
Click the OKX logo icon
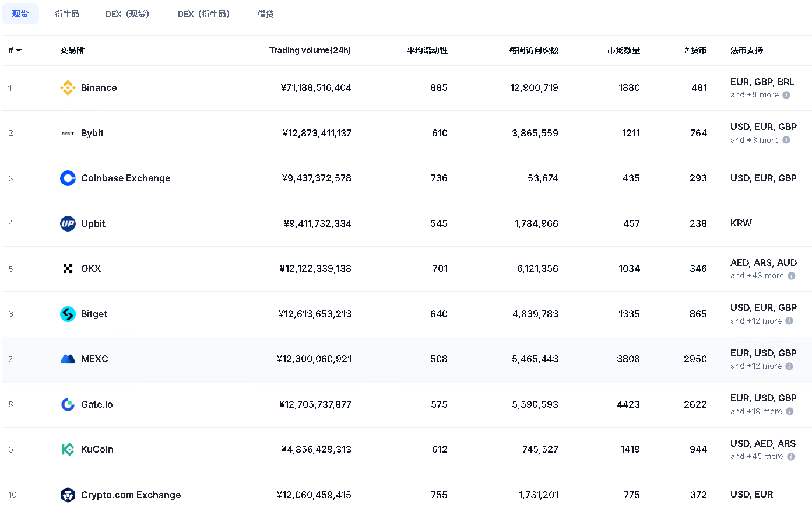click(x=68, y=269)
